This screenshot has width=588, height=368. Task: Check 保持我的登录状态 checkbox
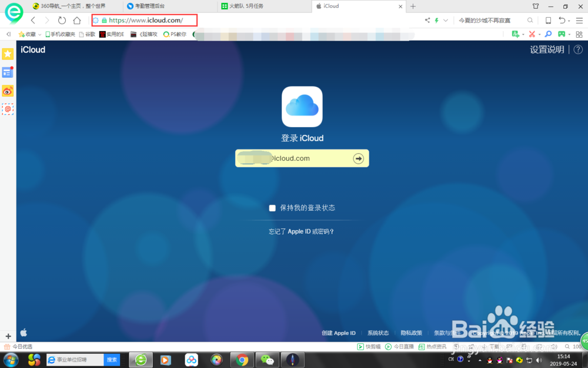[272, 208]
